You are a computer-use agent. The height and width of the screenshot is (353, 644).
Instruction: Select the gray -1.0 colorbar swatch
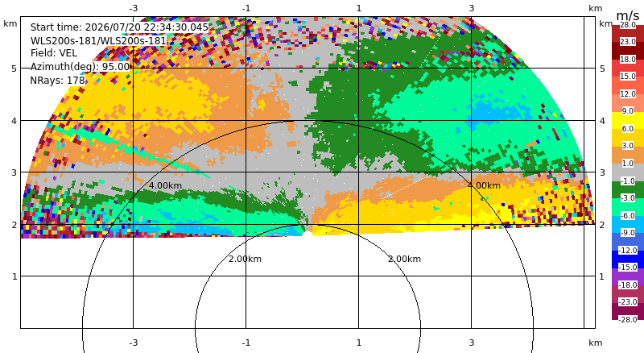click(628, 172)
